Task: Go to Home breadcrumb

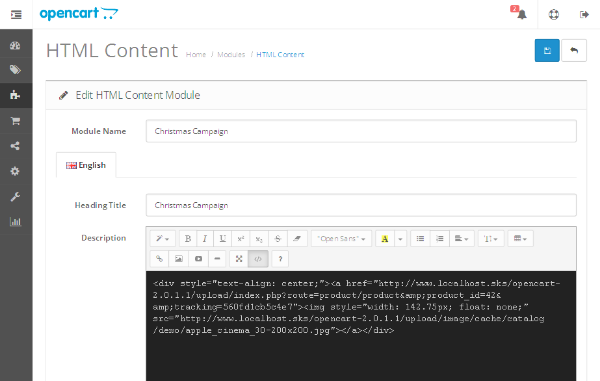Action: [x=196, y=55]
